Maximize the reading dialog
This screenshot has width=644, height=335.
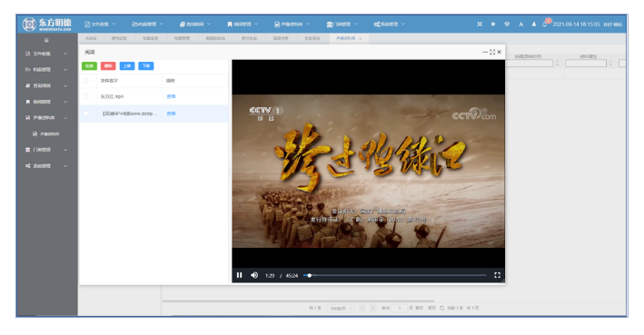coord(492,52)
